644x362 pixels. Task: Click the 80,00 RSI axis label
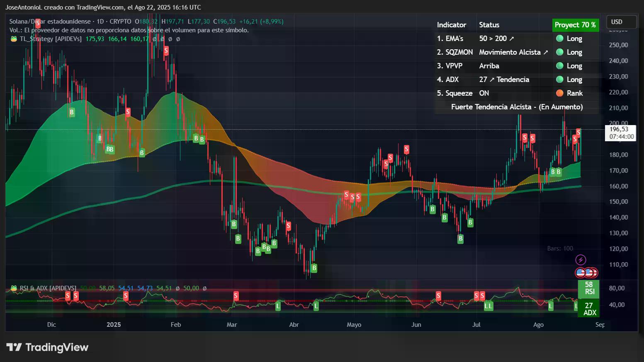pos(617,288)
